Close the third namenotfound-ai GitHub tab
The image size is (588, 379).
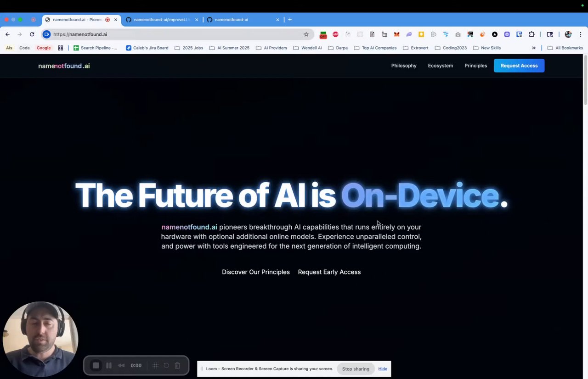pyautogui.click(x=277, y=20)
